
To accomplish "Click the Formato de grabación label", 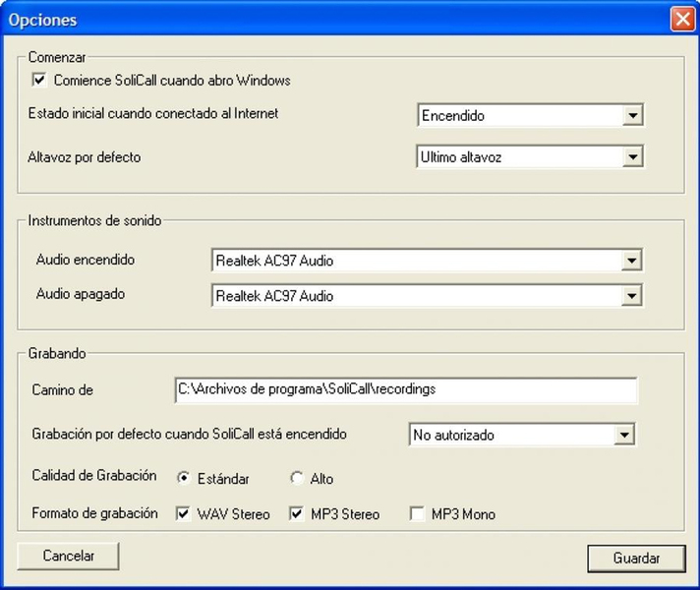I will point(94,513).
